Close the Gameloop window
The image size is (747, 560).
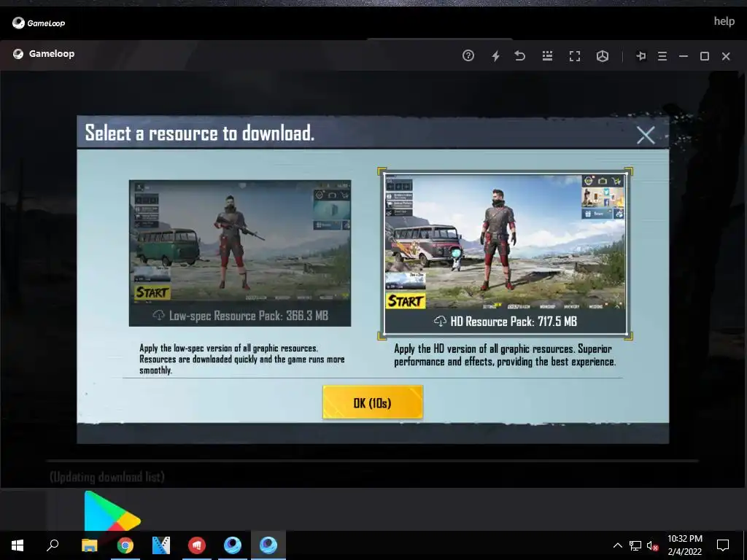point(726,56)
